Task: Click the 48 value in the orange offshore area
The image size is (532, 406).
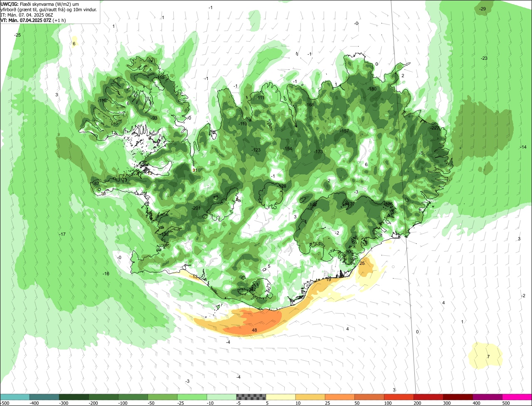Action: [254, 330]
